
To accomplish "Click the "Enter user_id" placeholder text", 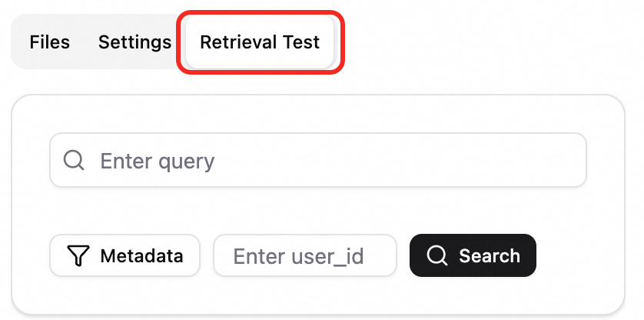I will click(x=298, y=257).
